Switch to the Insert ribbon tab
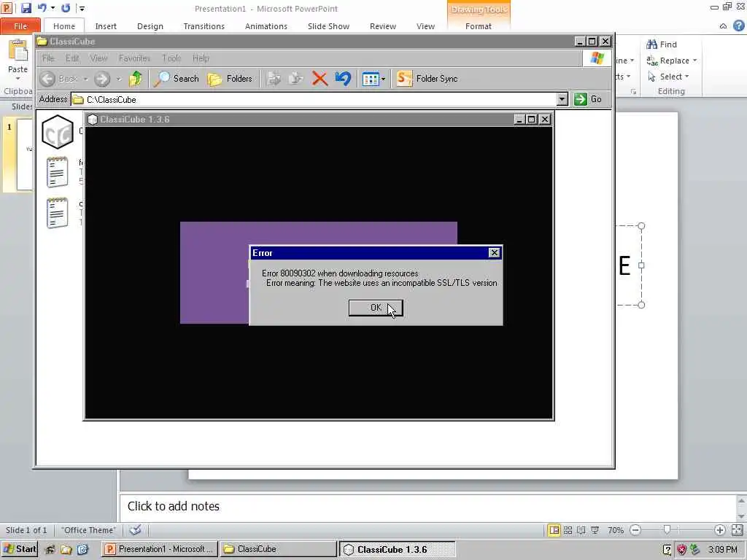 click(x=106, y=26)
